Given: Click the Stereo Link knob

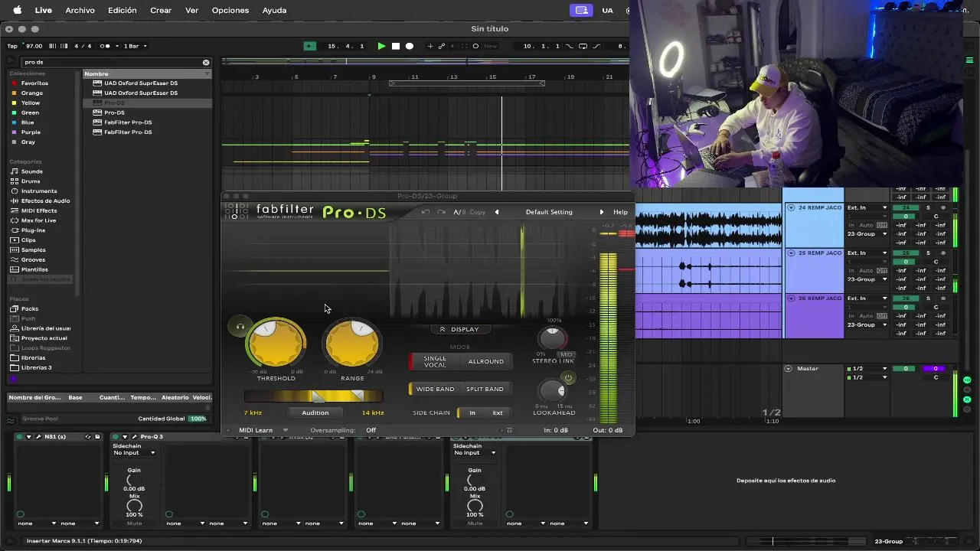Looking at the screenshot, I should [552, 337].
